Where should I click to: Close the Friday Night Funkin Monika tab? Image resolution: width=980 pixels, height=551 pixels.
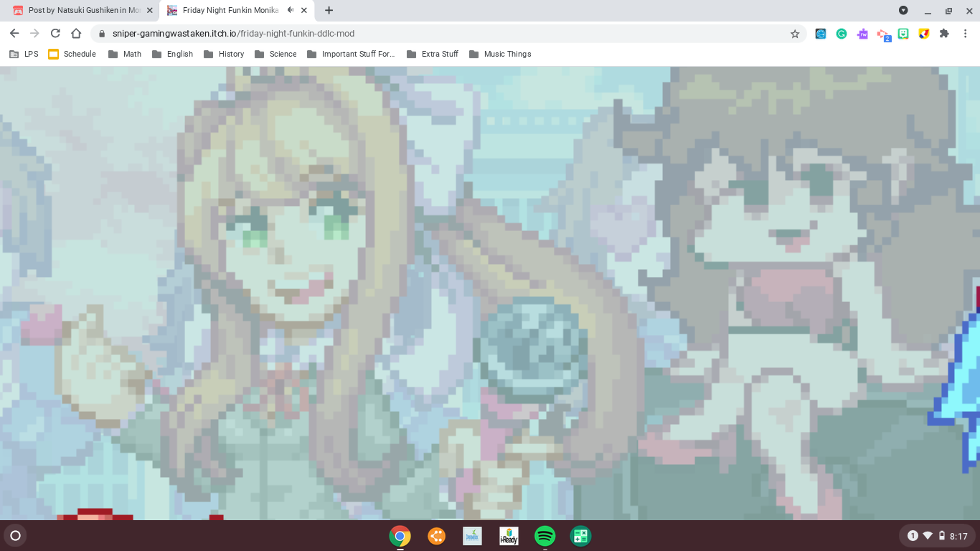point(304,11)
